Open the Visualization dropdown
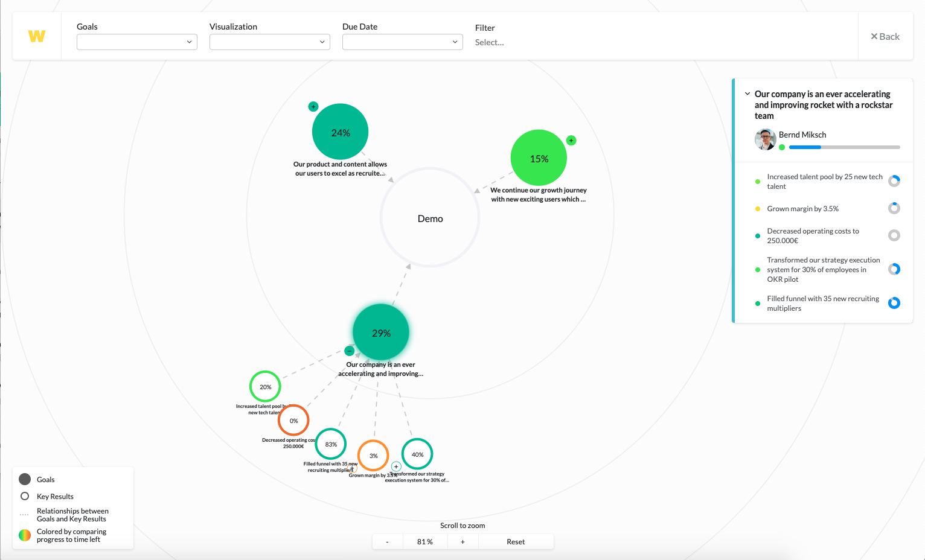Screen dimensions: 925x560 pos(270,42)
